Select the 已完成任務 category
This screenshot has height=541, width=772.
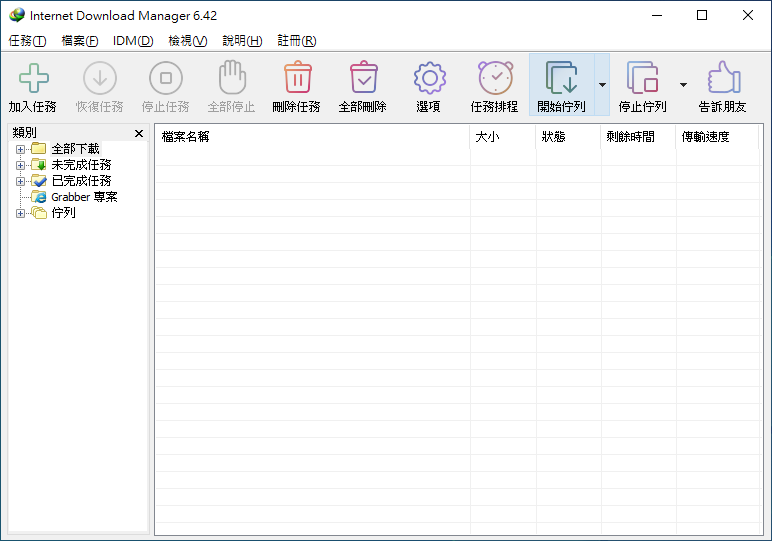(x=81, y=181)
